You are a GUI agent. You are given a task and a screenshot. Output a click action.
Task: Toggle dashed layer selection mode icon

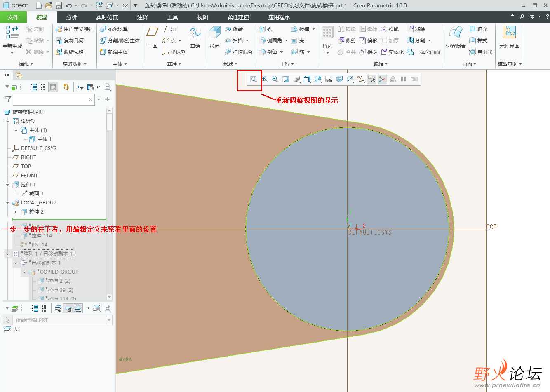[x=78, y=308]
